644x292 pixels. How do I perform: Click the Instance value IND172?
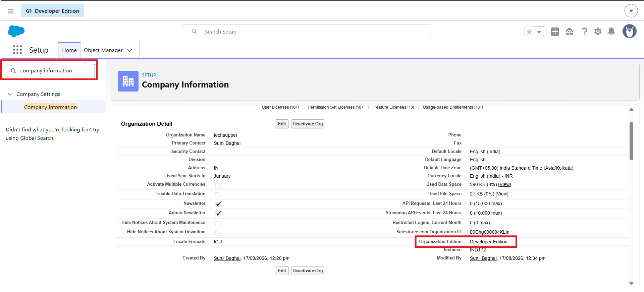click(478, 250)
